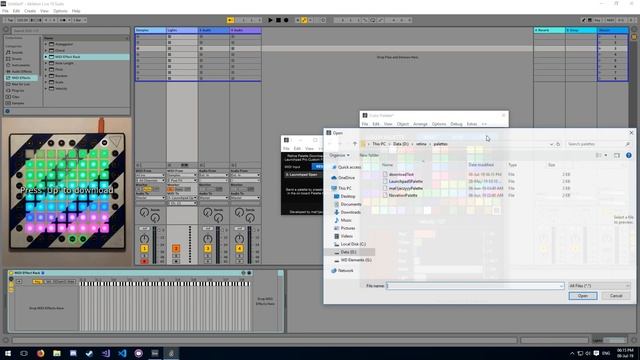Open the Ableton Options menu
This screenshot has height=360, width=640.
(x=60, y=11)
